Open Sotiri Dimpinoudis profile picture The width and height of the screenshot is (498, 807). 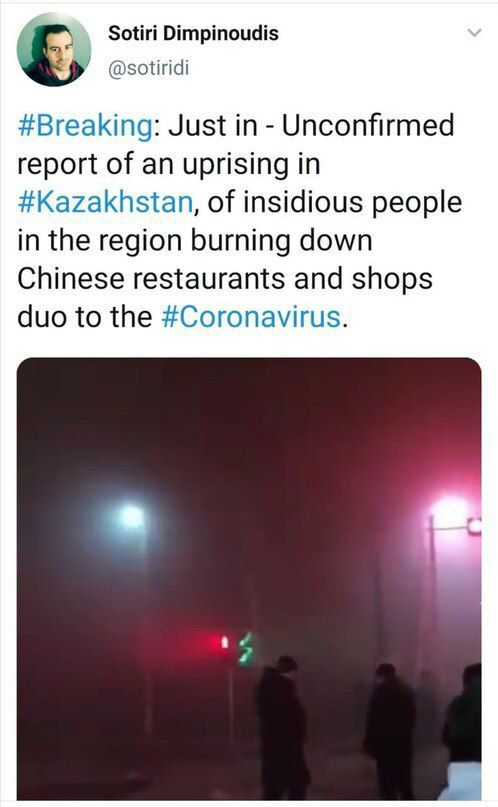[x=54, y=49]
